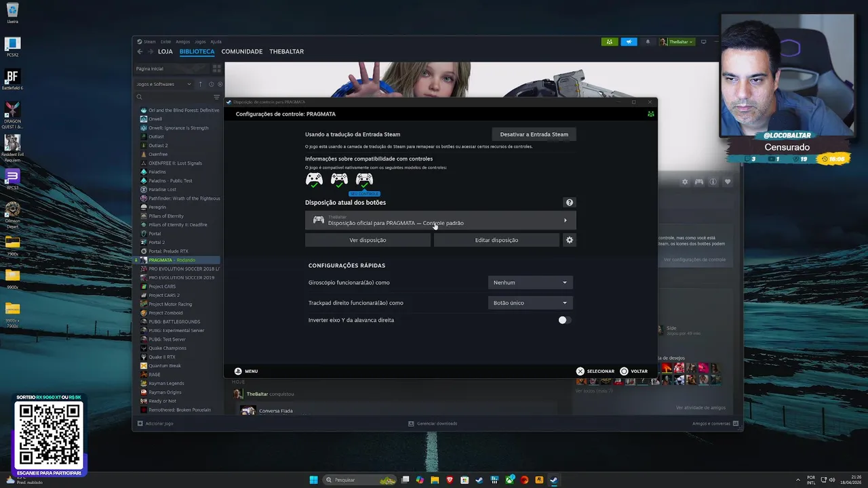
Task: Open the blue announcements megaphone icon
Action: coord(629,42)
